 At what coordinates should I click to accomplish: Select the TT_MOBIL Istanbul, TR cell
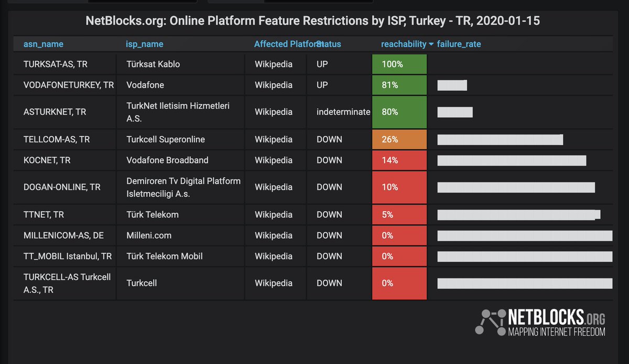click(64, 256)
